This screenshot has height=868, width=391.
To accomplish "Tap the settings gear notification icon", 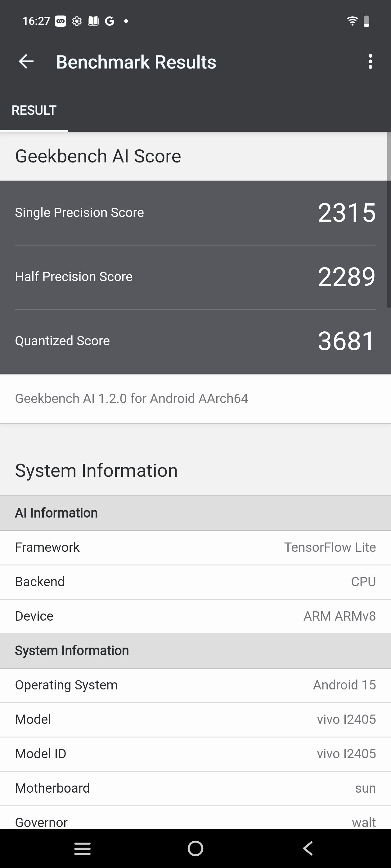I will coord(77,21).
